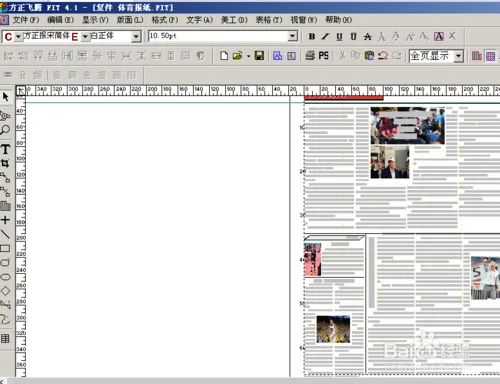
Task: Click the Save floppy disk icon
Action: (259, 56)
